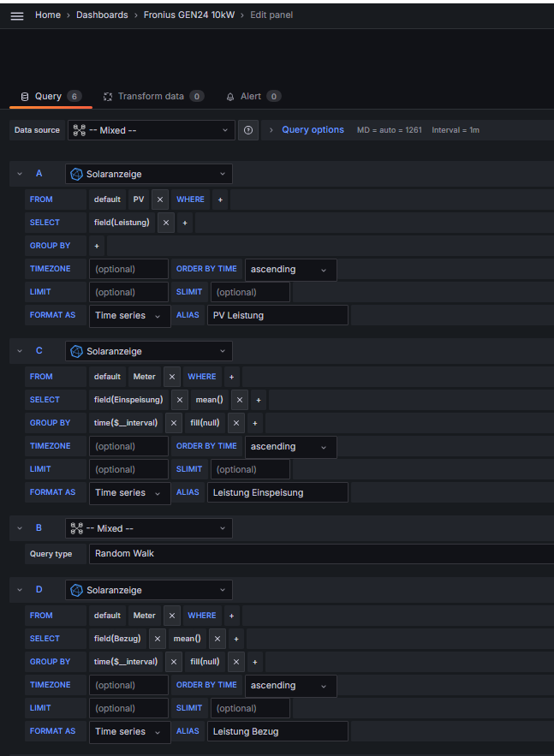Remove fill(null) from query D GROUP BY
Screen dimensions: 554x756
point(236,662)
